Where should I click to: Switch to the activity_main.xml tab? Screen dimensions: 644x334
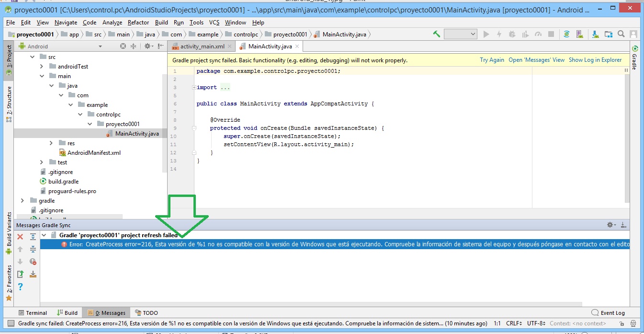[x=202, y=46]
